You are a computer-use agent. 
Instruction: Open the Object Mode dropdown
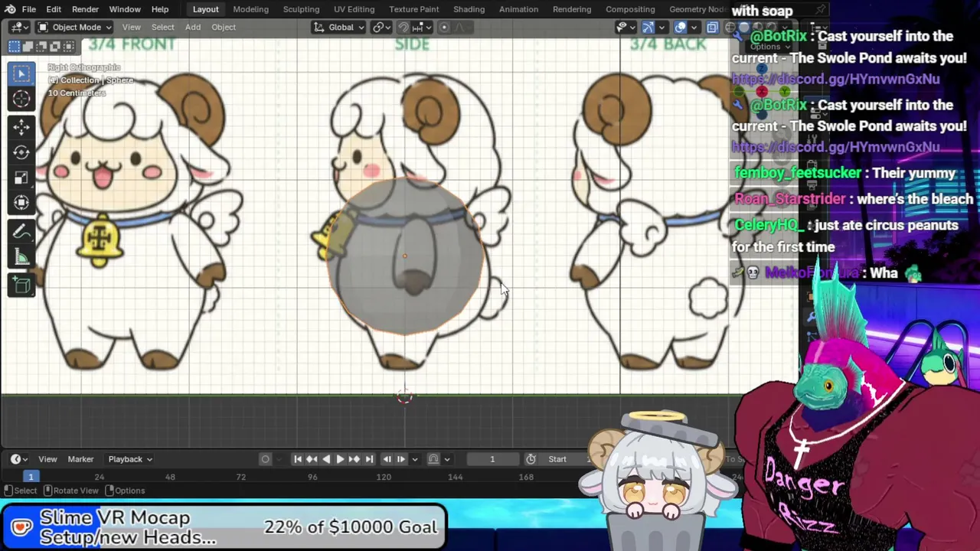75,28
